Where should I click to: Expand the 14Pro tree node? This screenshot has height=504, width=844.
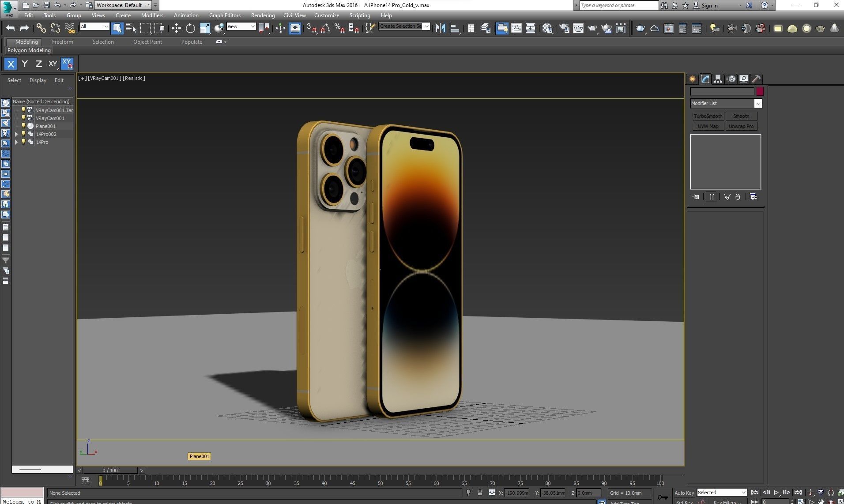pos(16,142)
